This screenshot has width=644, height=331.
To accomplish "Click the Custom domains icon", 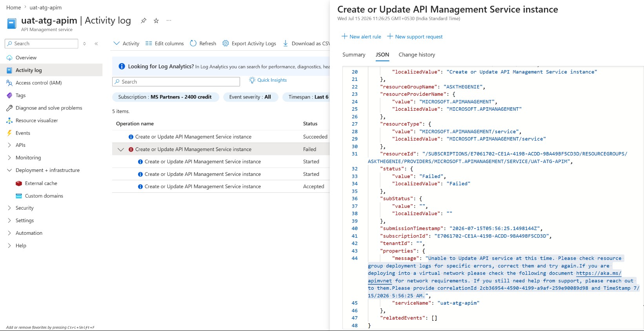I will click(19, 196).
